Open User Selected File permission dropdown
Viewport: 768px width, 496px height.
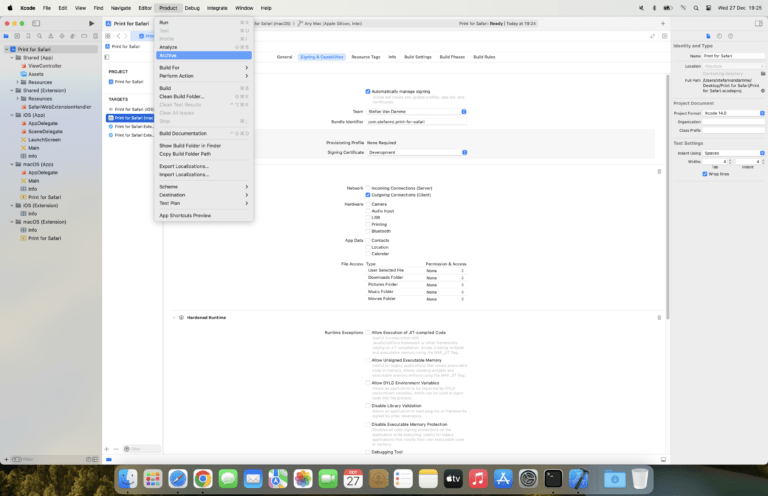pyautogui.click(x=445, y=271)
